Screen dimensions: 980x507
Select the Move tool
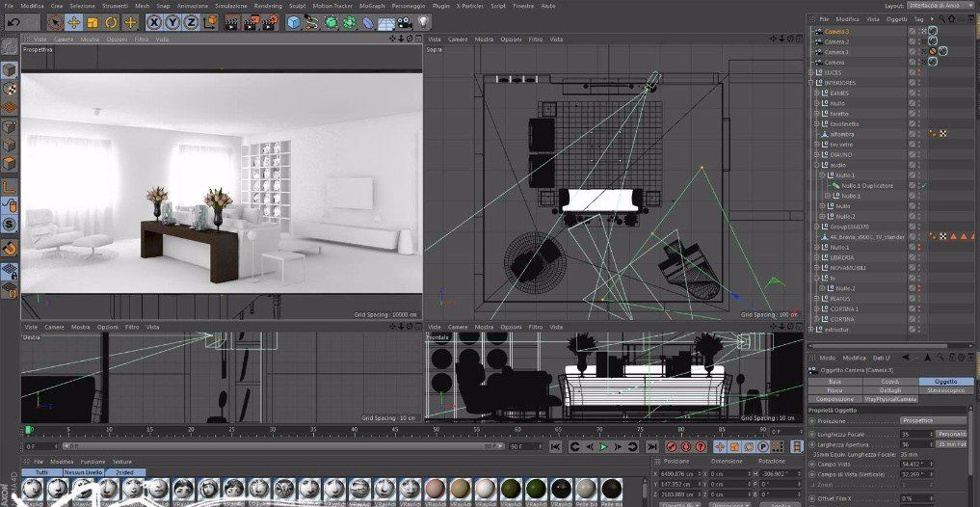click(x=73, y=21)
